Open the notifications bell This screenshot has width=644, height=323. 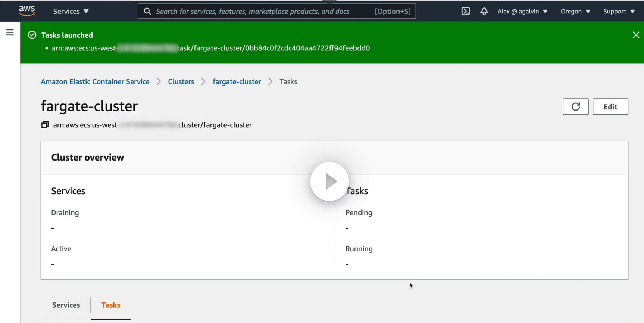pyautogui.click(x=484, y=11)
